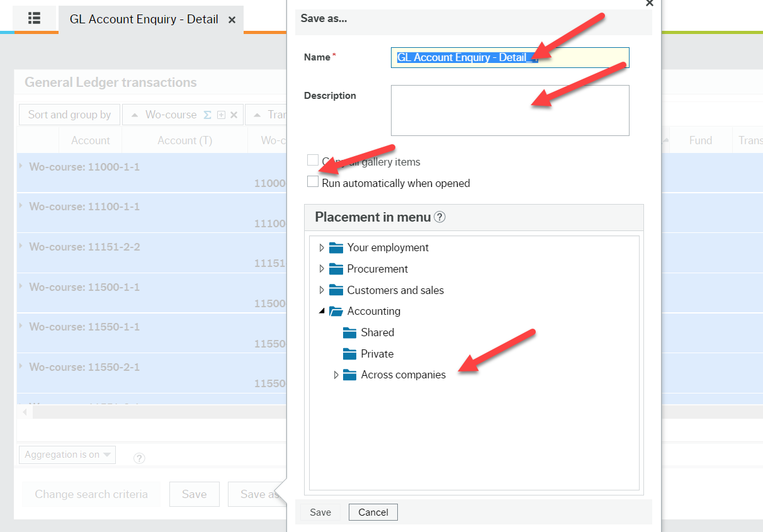Click the horizontal scrollbar below the transaction grid
763x532 pixels.
[157, 411]
